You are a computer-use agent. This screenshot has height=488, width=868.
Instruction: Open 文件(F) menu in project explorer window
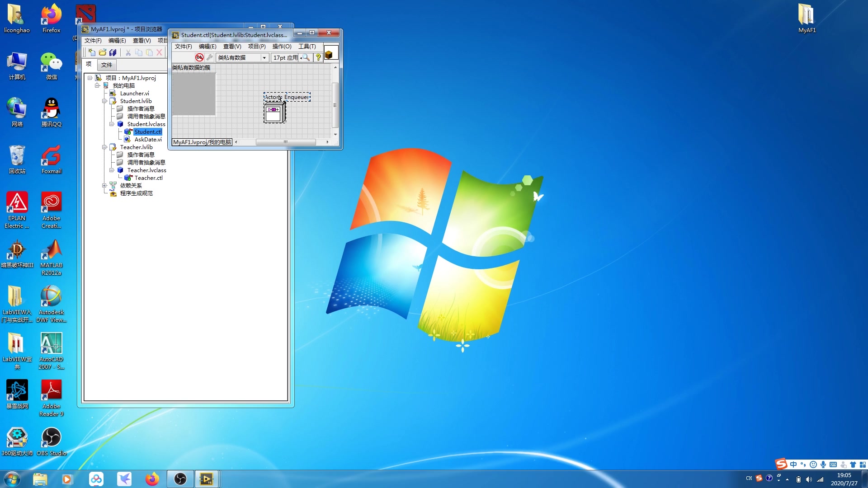coord(93,41)
